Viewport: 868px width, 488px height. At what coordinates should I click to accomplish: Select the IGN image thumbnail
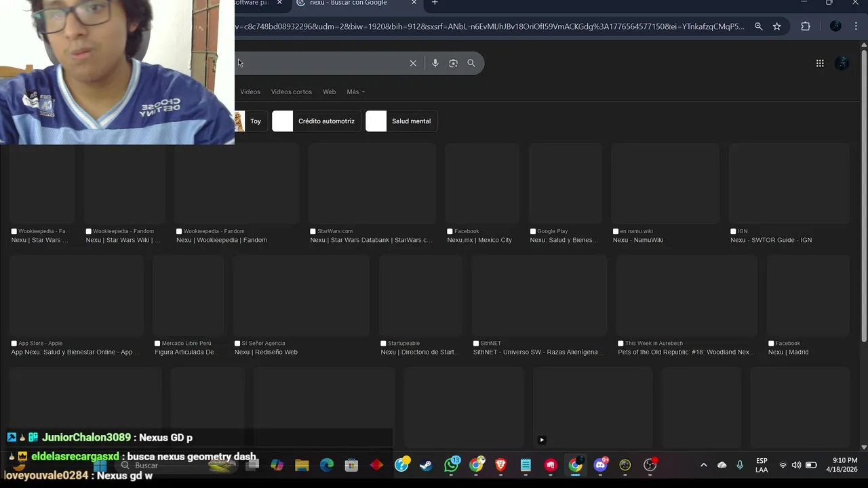point(789,184)
